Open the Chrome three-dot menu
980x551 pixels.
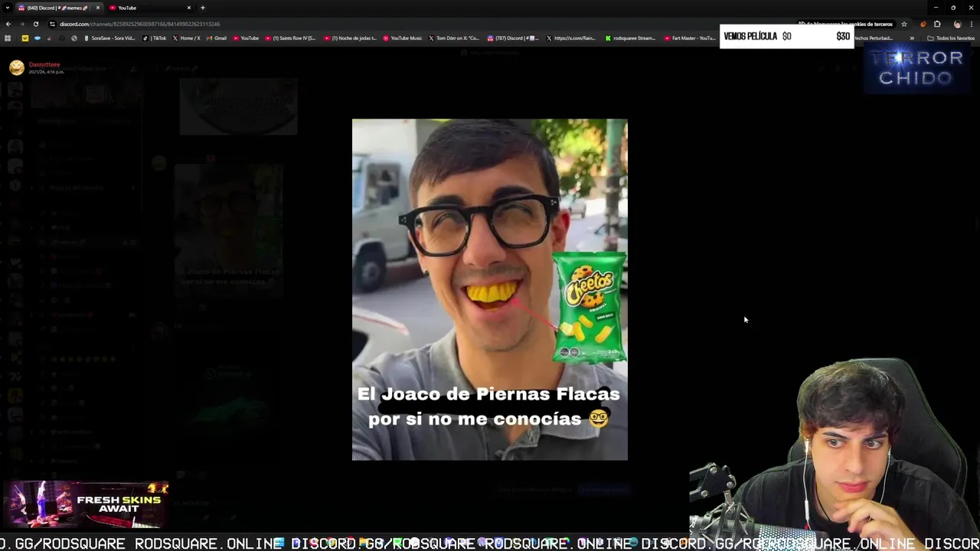[x=972, y=24]
